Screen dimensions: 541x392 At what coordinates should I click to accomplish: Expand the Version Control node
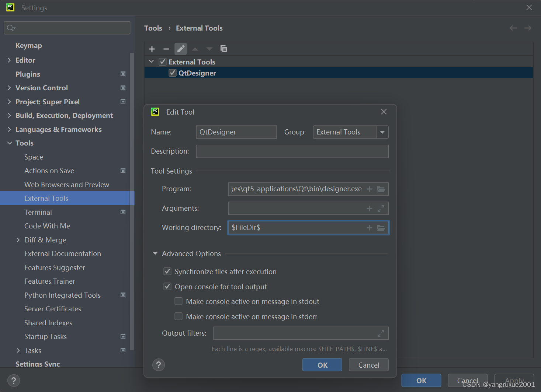(9, 88)
